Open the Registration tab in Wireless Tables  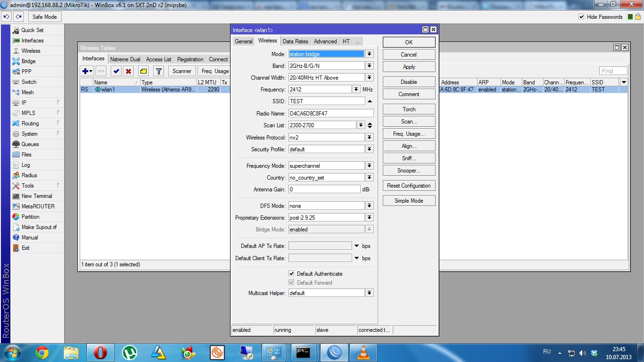point(190,59)
